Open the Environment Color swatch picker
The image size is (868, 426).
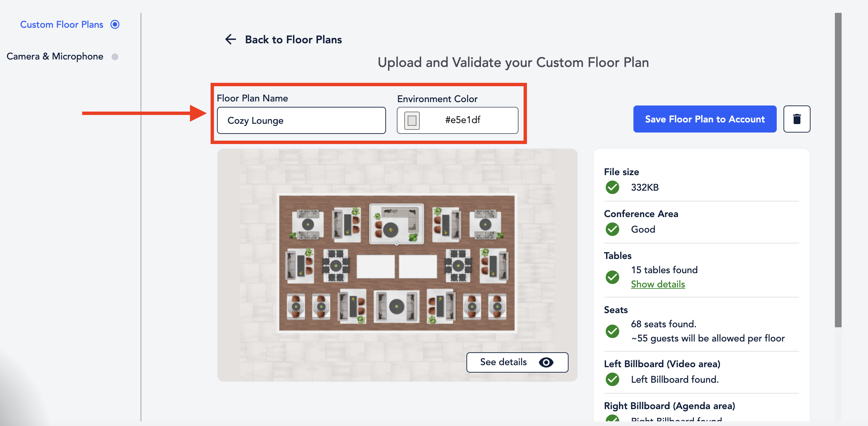[x=412, y=120]
